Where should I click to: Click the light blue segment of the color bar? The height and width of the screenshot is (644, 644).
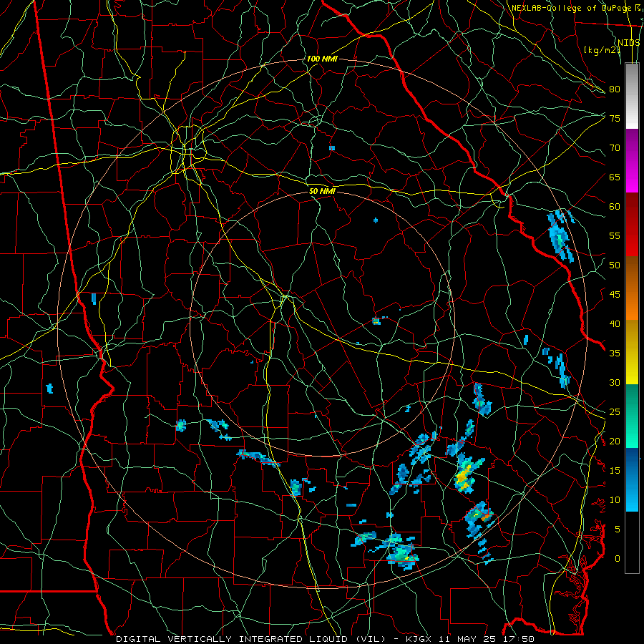(x=632, y=479)
